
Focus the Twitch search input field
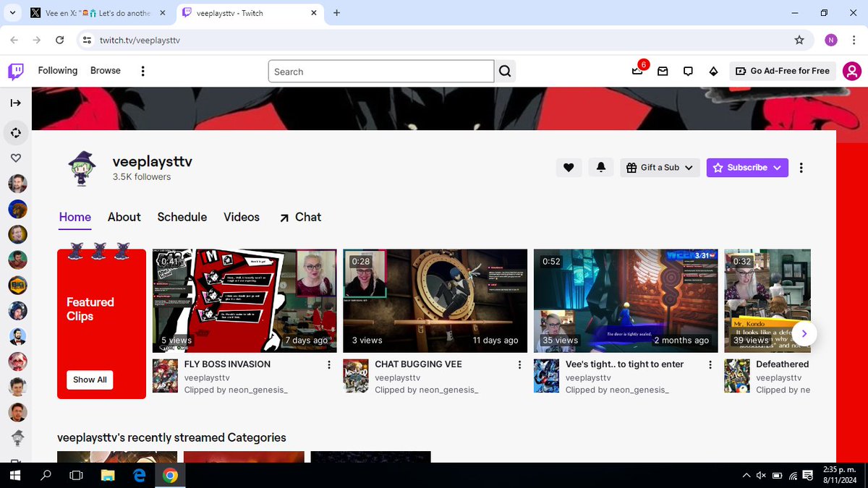pyautogui.click(x=381, y=71)
